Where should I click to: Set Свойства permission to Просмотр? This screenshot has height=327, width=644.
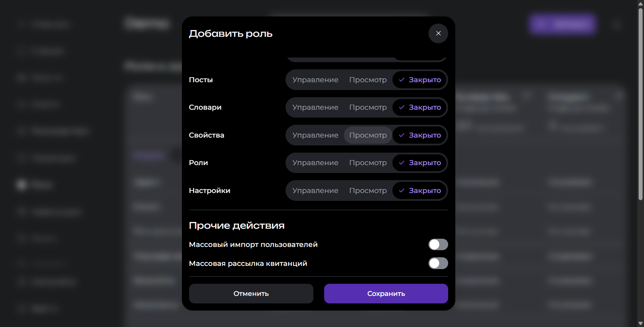(x=368, y=135)
